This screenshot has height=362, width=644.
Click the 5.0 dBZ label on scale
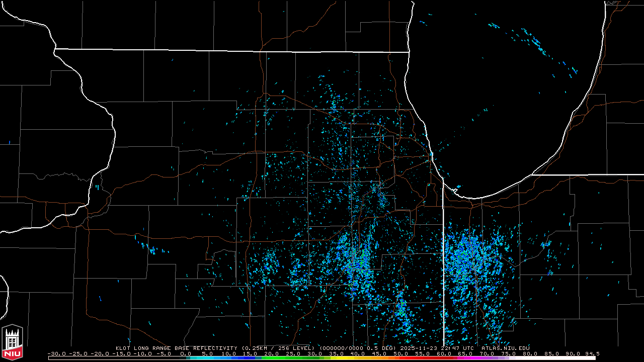[x=207, y=354]
